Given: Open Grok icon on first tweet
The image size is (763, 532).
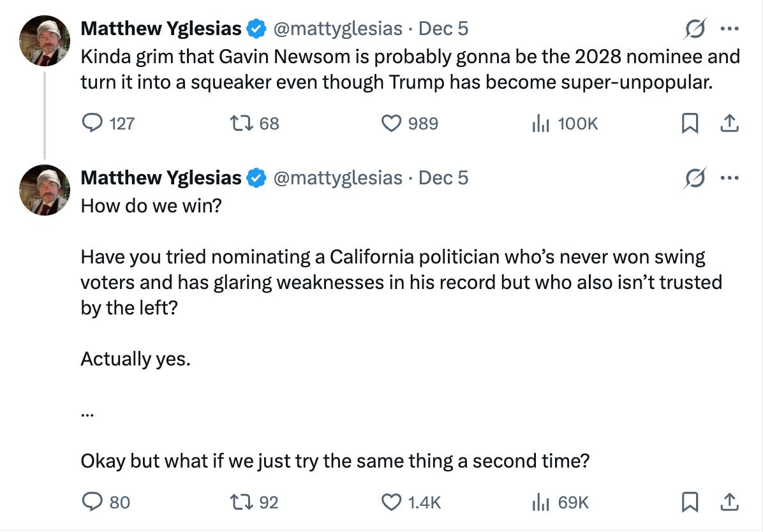Looking at the screenshot, I should (695, 29).
